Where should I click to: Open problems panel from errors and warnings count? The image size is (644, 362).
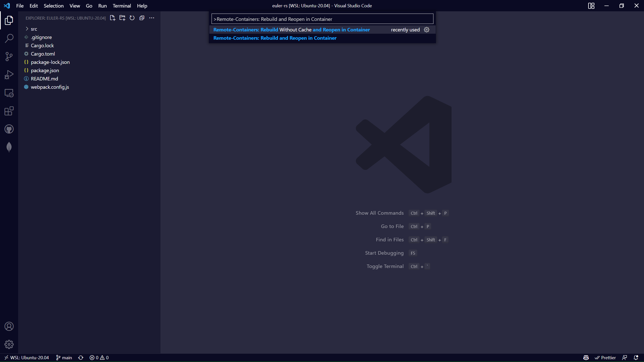pyautogui.click(x=99, y=357)
